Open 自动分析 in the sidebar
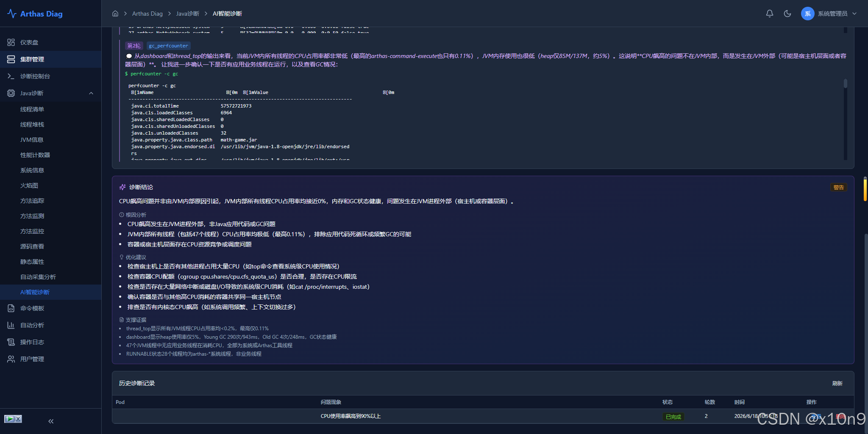 coord(51,325)
